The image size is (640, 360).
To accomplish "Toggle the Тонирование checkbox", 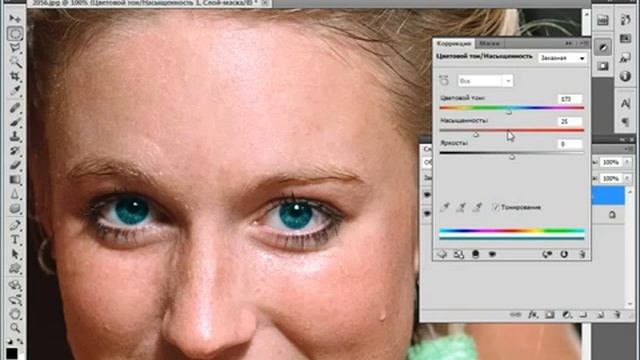I will coord(495,207).
